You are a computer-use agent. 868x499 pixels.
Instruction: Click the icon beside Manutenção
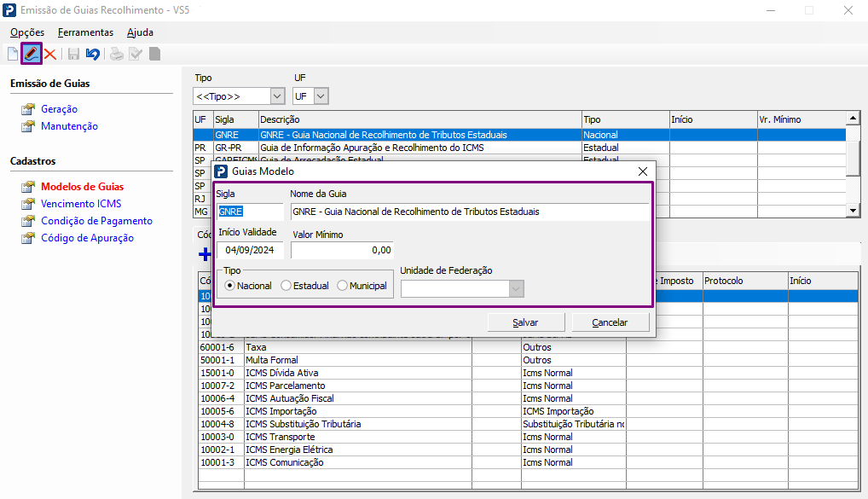pos(27,126)
